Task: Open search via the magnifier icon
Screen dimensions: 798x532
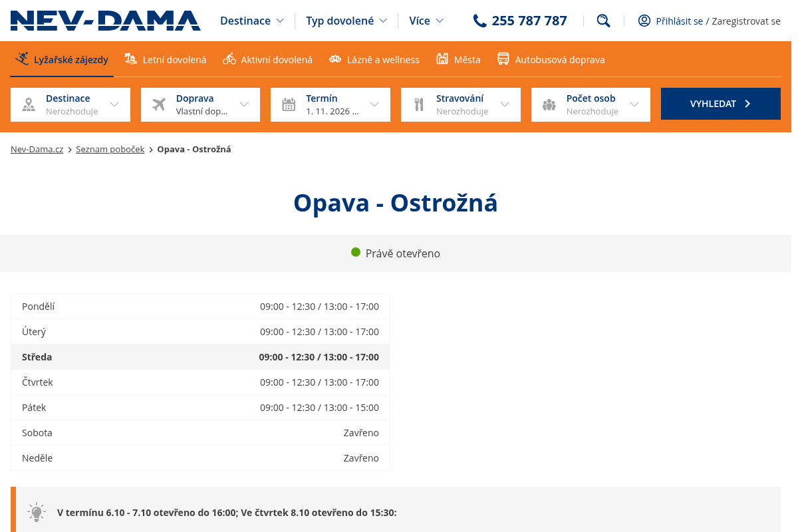Action: pos(603,21)
